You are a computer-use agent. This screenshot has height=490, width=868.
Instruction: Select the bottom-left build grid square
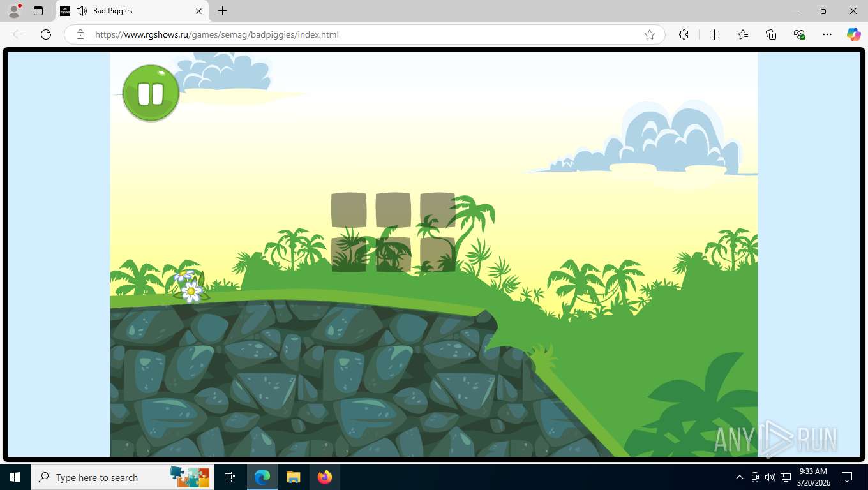click(x=348, y=255)
